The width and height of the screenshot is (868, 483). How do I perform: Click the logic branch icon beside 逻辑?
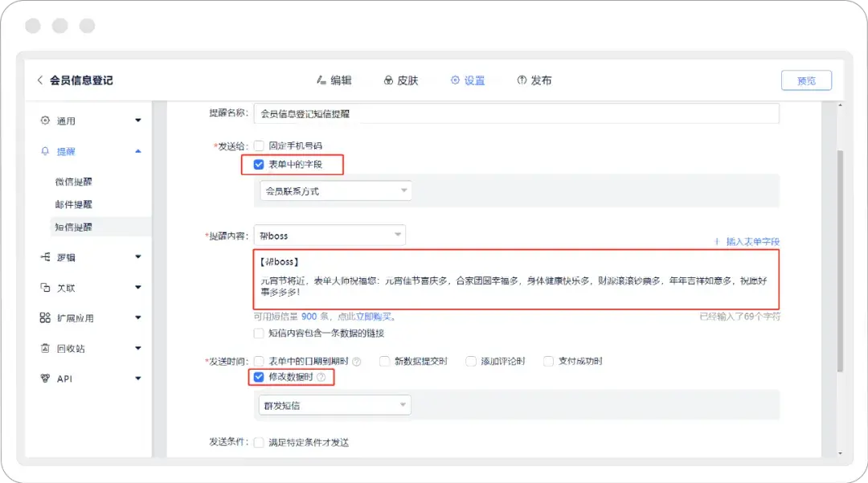click(45, 257)
